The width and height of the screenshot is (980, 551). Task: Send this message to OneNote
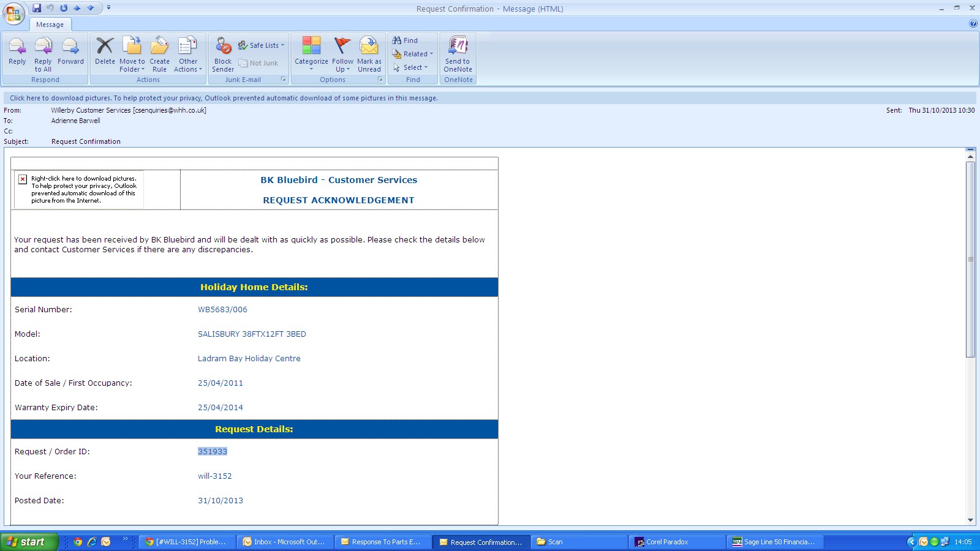point(458,54)
